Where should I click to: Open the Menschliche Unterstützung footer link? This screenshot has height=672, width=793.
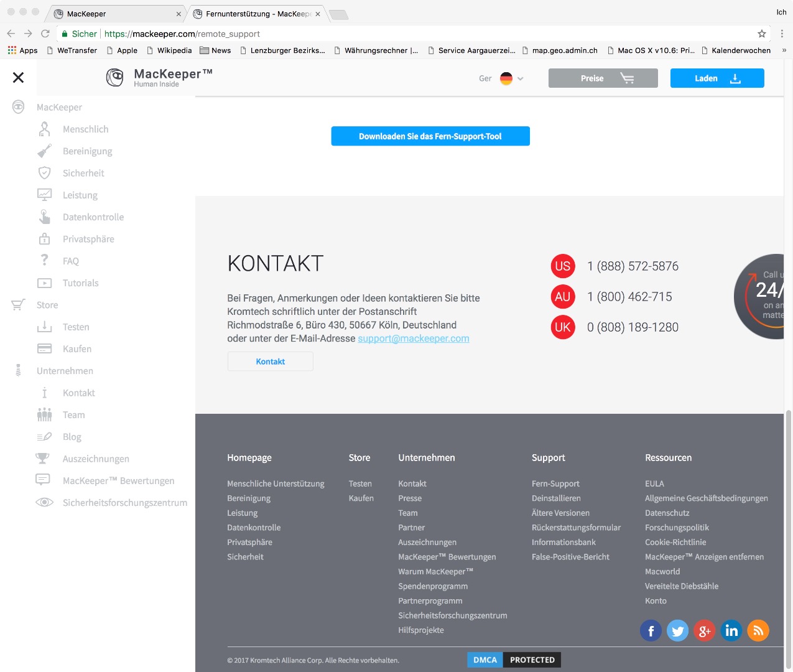point(276,483)
